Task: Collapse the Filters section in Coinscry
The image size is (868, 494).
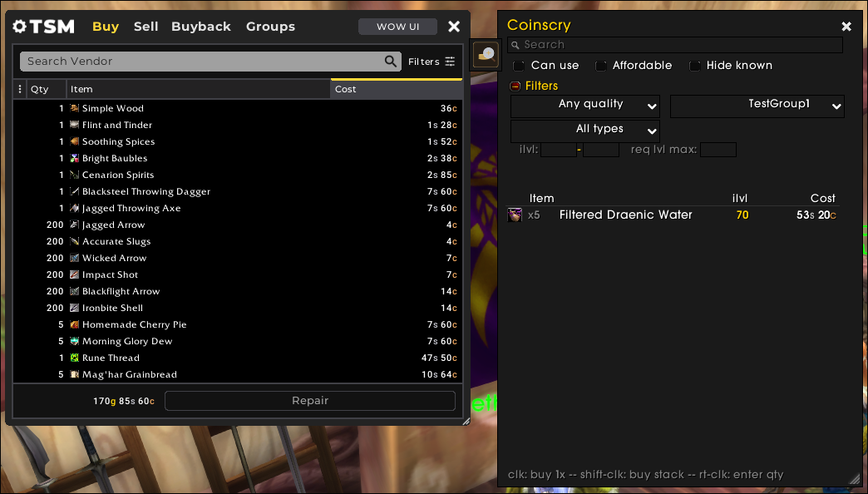Action: click(x=515, y=86)
